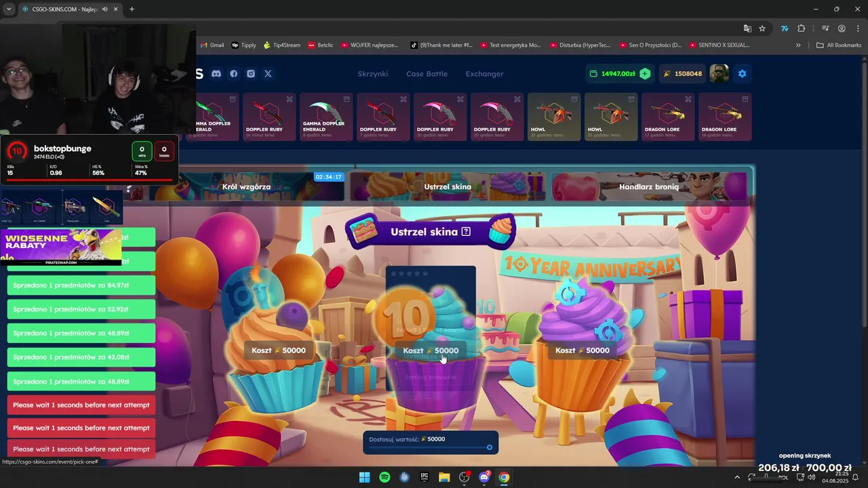
Task: Bookmark this page with the star icon
Action: 762,28
